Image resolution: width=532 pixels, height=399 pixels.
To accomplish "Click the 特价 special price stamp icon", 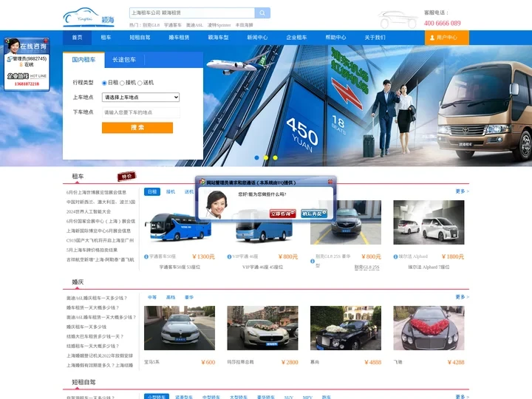I will coord(126,176).
